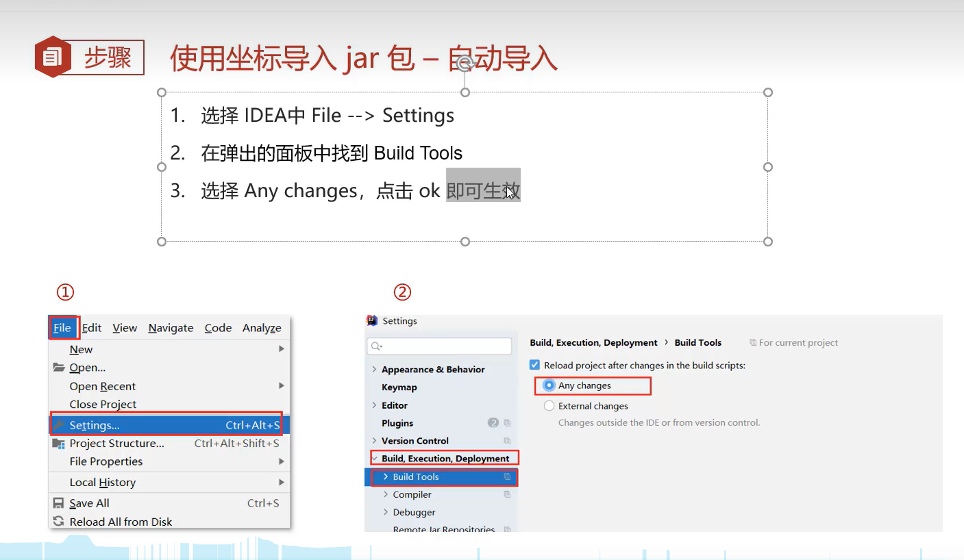Choose Save All entry

pos(169,503)
